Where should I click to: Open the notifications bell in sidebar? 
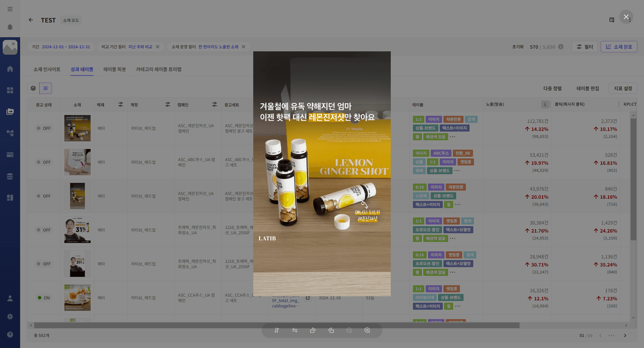point(10,27)
